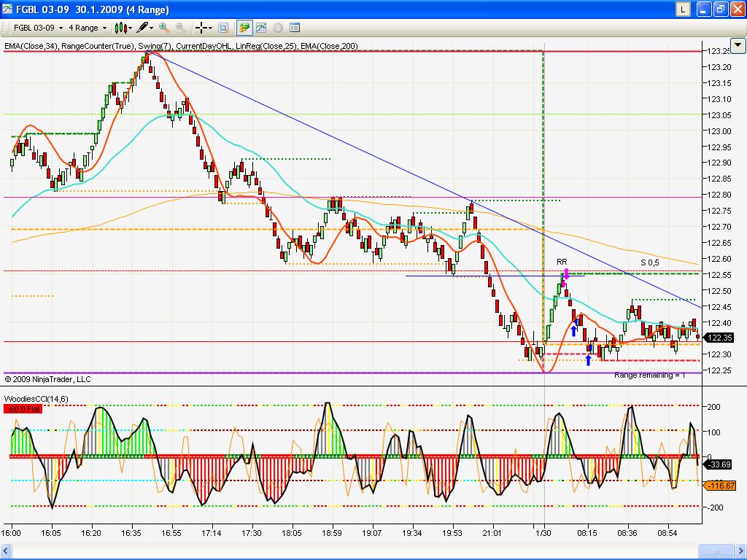Toggle the highlighted chart trader button
Screen dimensions: 747x560
point(244,28)
